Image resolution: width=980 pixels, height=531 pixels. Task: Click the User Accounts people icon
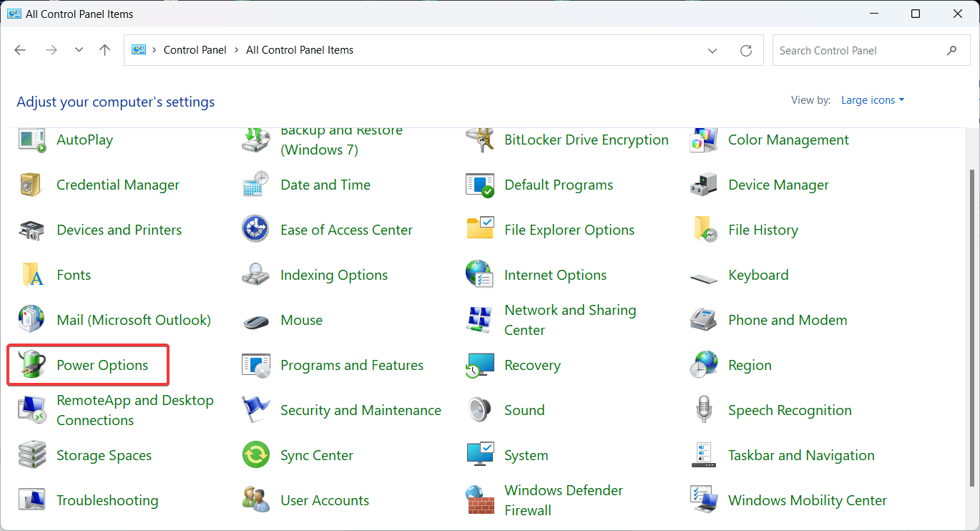(255, 500)
